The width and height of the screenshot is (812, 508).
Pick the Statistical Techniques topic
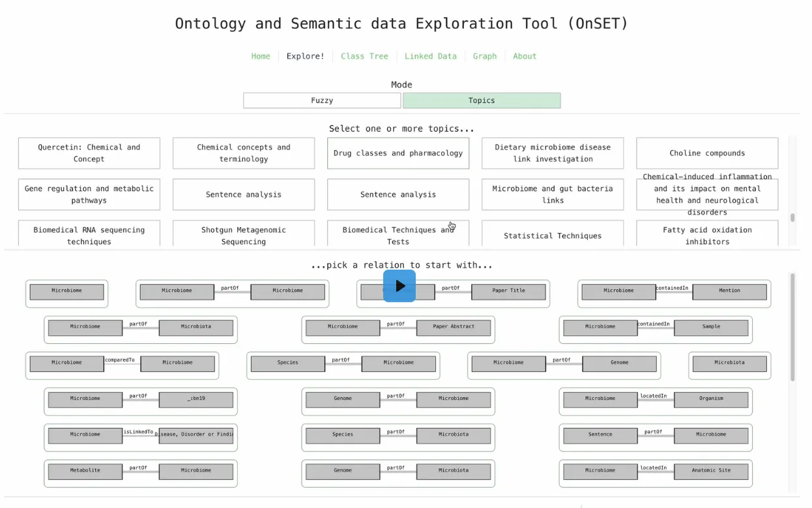click(x=552, y=235)
